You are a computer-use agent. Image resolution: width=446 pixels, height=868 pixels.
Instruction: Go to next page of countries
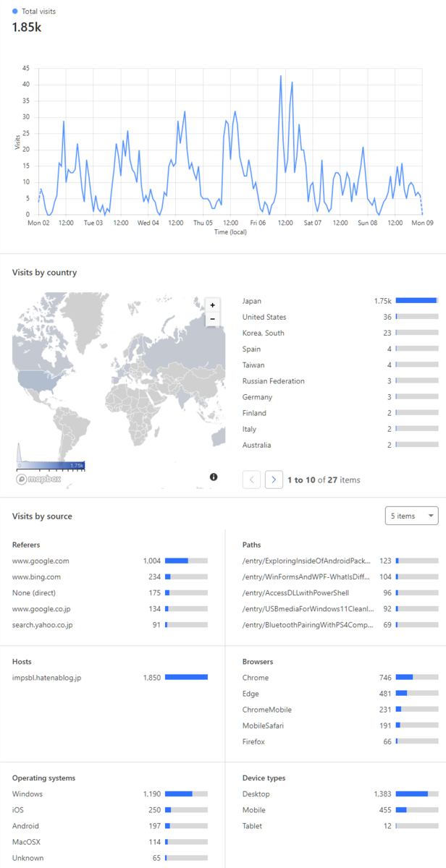(x=274, y=480)
